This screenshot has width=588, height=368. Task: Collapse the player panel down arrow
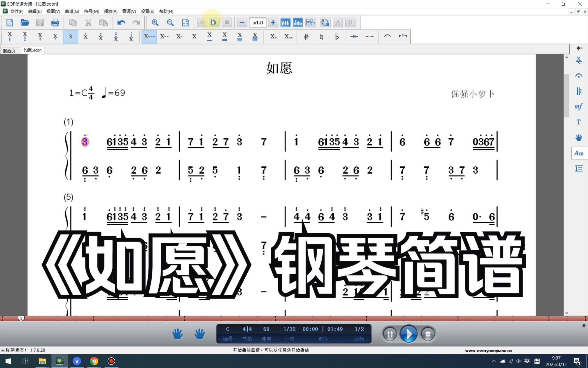(x=584, y=325)
